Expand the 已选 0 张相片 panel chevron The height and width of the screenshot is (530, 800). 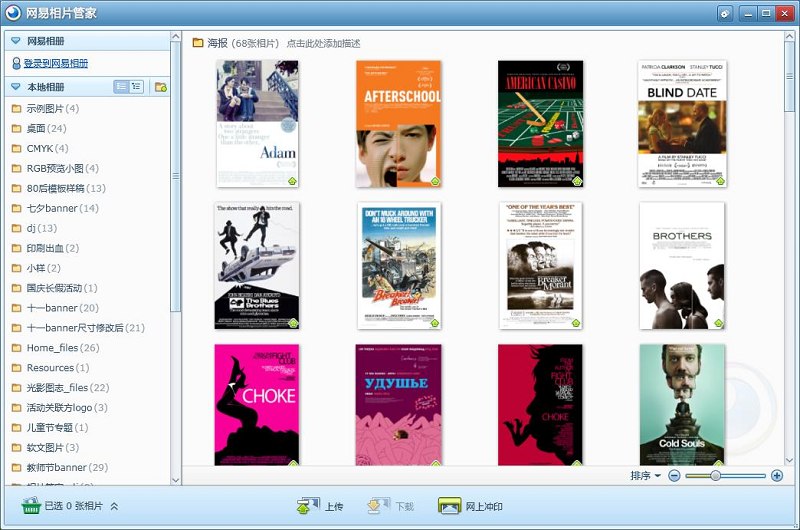point(114,506)
